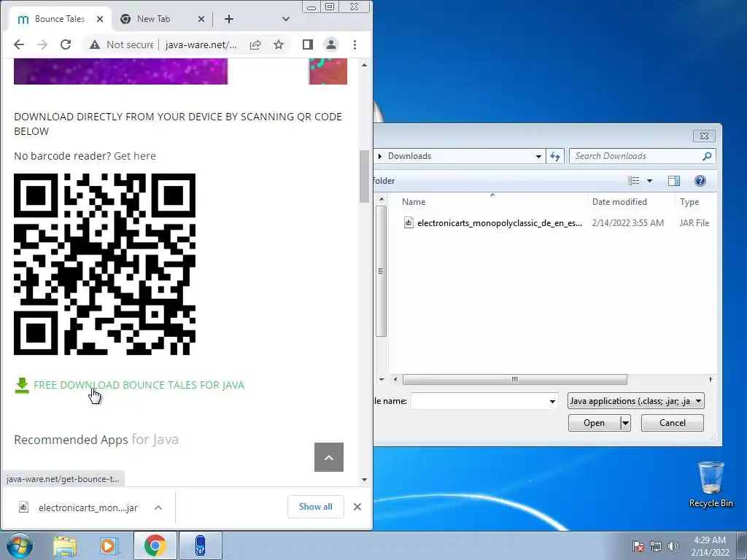Open Chrome profile avatar menu
Screen dimensions: 747x560
pos(331,44)
